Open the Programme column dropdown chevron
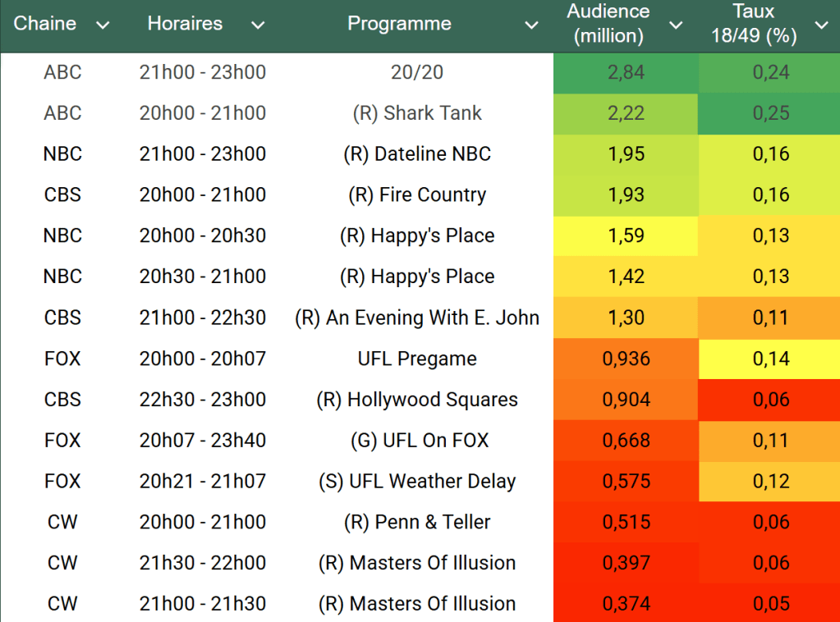The height and width of the screenshot is (622, 840). pos(532,25)
